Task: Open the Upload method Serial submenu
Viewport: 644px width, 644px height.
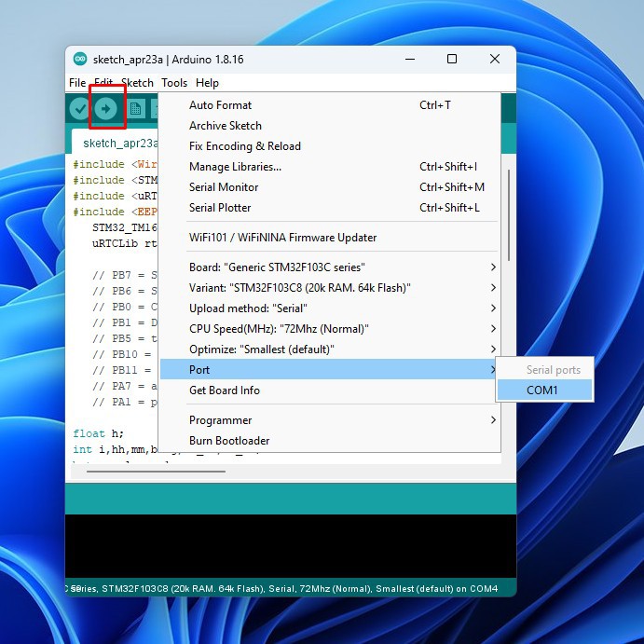Action: [248, 308]
